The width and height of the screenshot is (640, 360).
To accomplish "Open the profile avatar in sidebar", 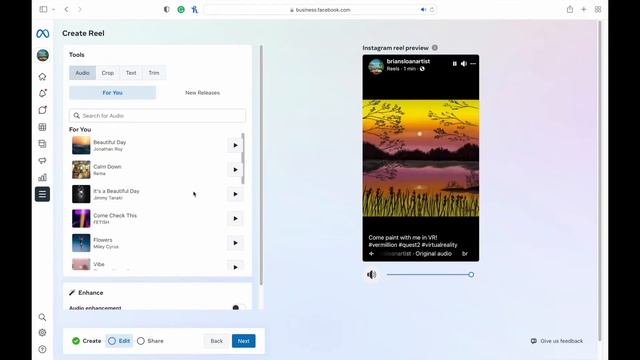I will (42, 55).
